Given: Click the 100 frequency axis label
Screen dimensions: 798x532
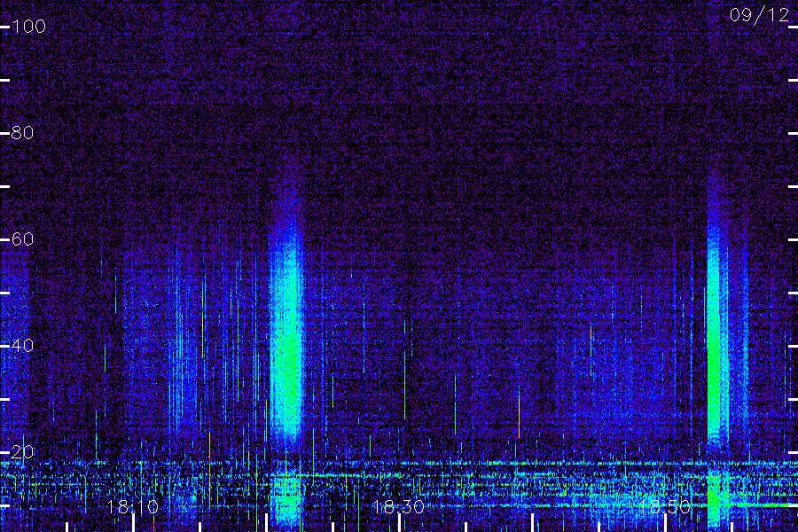Looking at the screenshot, I should coord(28,27).
